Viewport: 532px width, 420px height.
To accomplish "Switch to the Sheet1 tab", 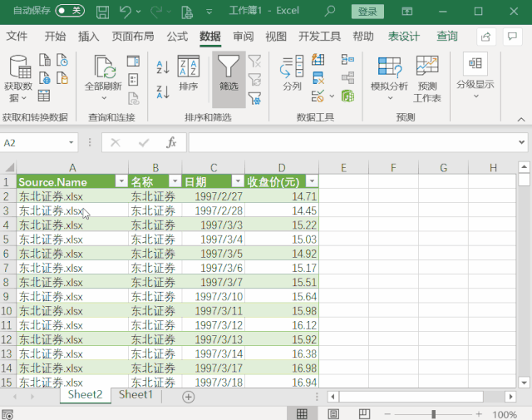I will pos(135,395).
